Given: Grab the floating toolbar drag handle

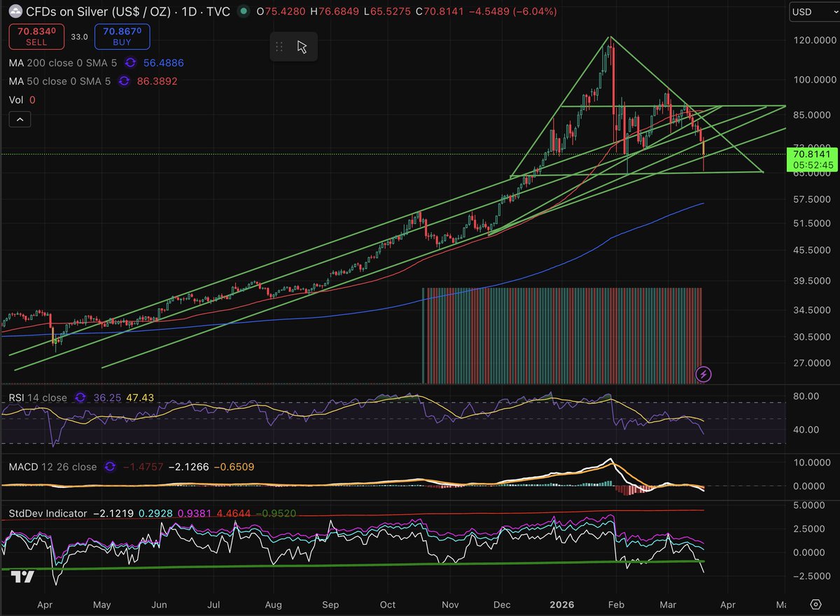Looking at the screenshot, I should [279, 47].
